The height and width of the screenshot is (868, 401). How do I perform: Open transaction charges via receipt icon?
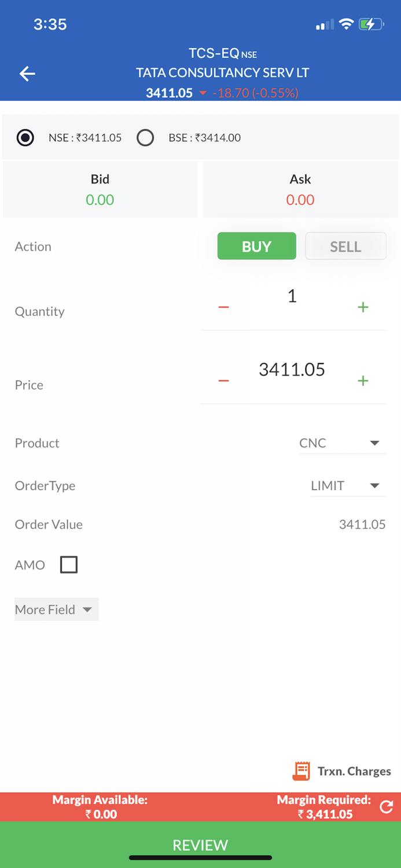301,771
